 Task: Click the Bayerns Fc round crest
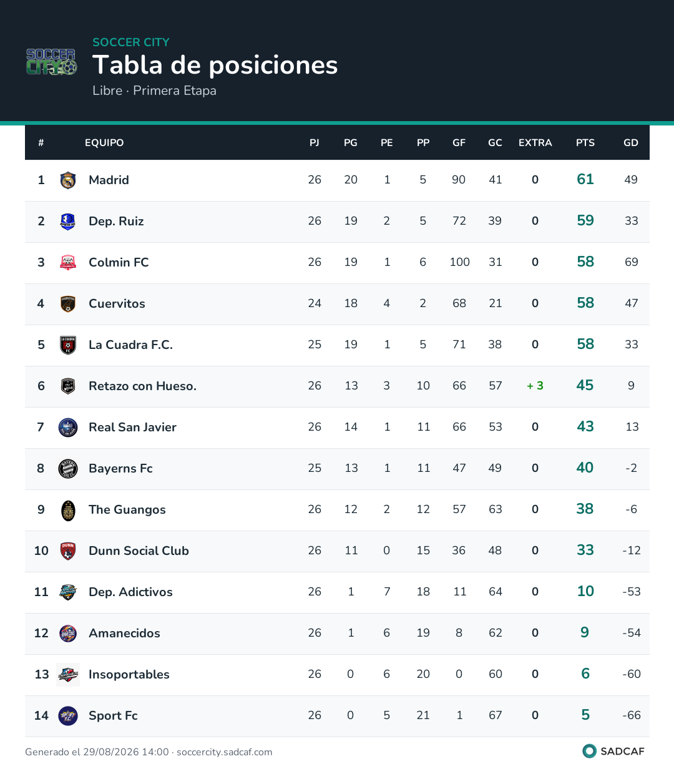(68, 469)
